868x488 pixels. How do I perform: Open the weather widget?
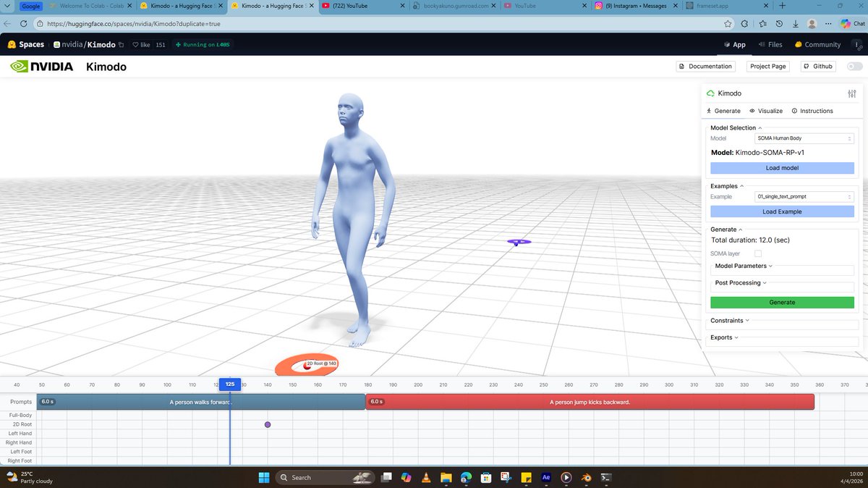point(30,477)
